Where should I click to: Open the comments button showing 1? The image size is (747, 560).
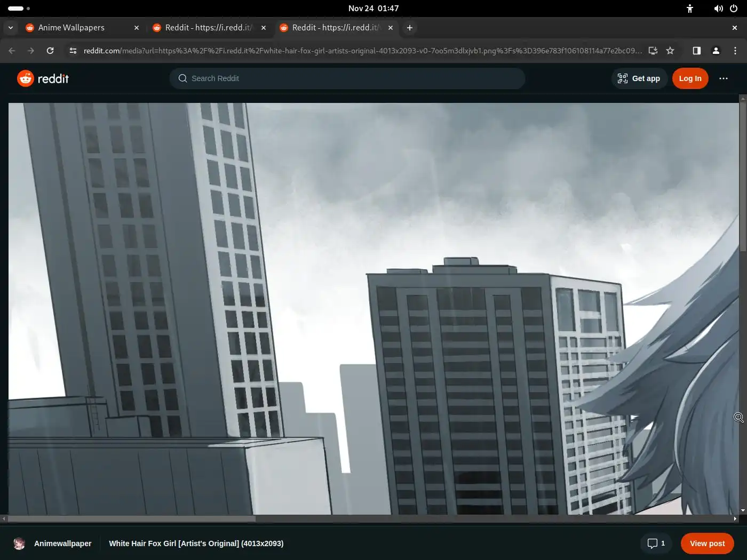pyautogui.click(x=656, y=543)
